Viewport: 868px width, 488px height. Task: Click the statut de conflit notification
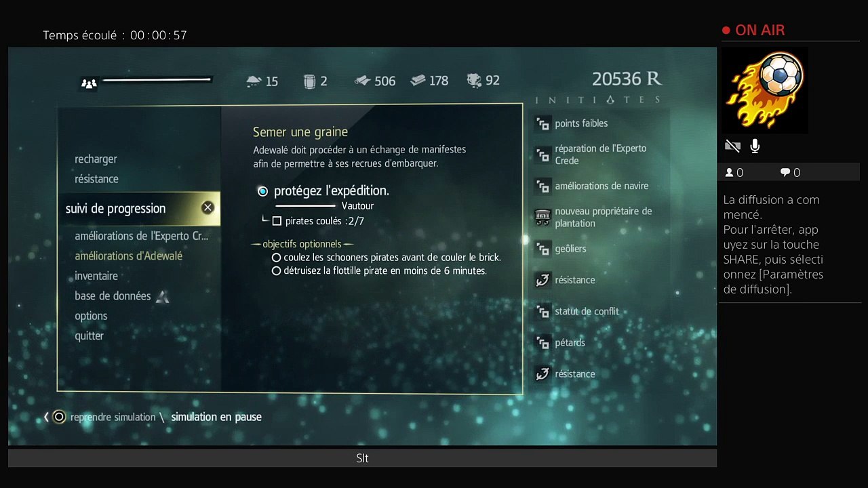pos(587,311)
